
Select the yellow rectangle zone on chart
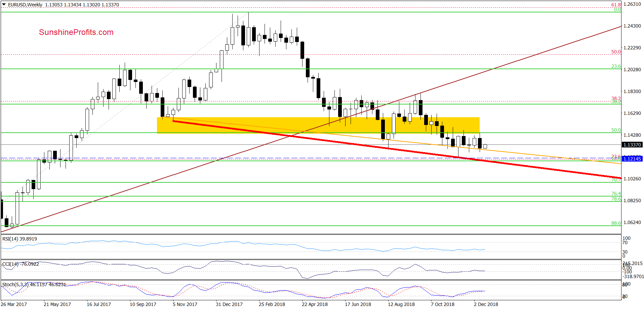coord(318,125)
